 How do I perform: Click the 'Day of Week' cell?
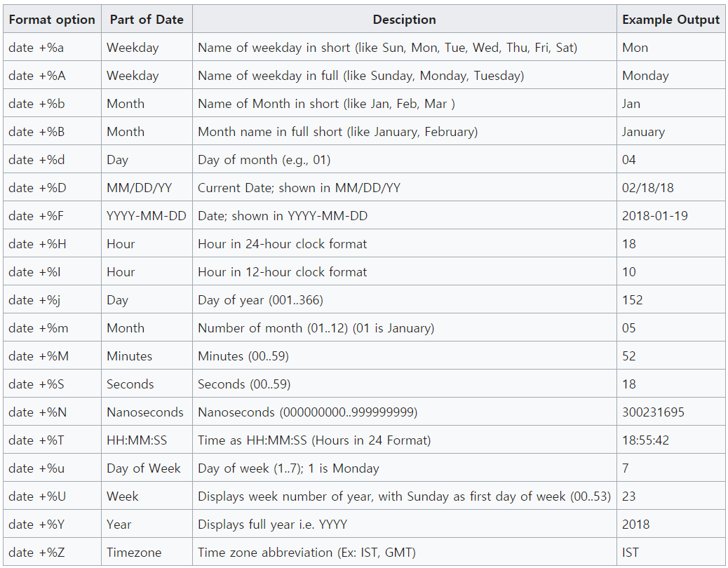tap(147, 468)
